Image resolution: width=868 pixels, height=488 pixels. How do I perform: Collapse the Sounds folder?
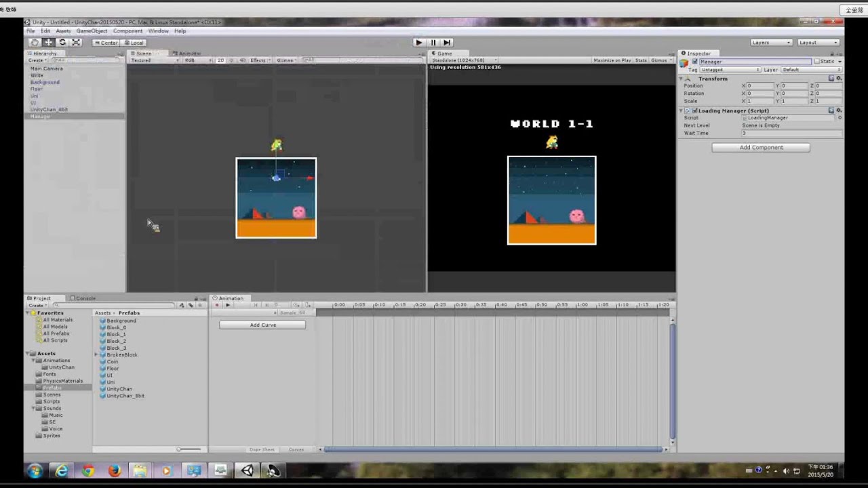[34, 409]
